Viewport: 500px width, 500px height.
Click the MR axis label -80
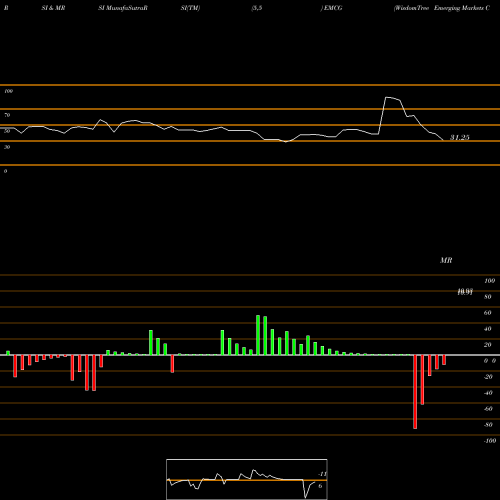[488, 425]
